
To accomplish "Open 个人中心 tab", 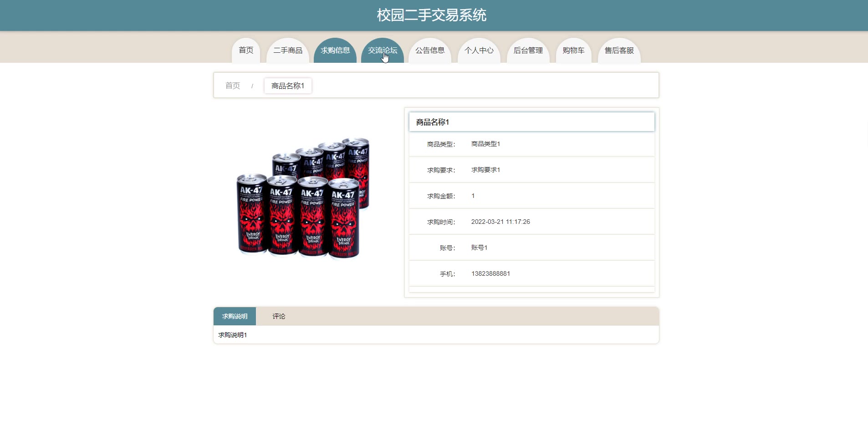I will point(479,51).
